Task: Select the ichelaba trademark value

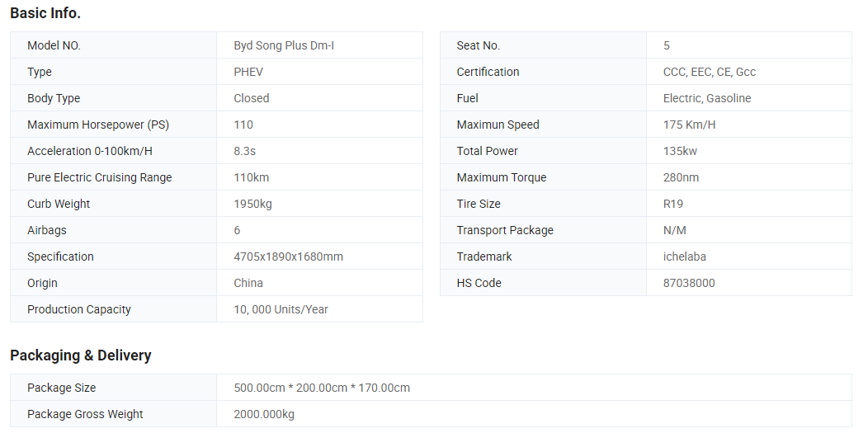Action: [685, 257]
